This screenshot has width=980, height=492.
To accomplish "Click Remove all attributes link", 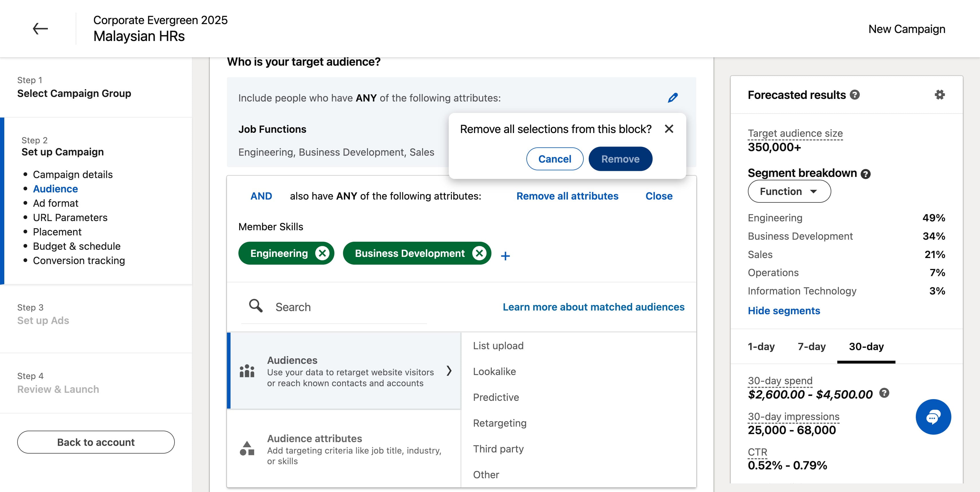I will 567,196.
